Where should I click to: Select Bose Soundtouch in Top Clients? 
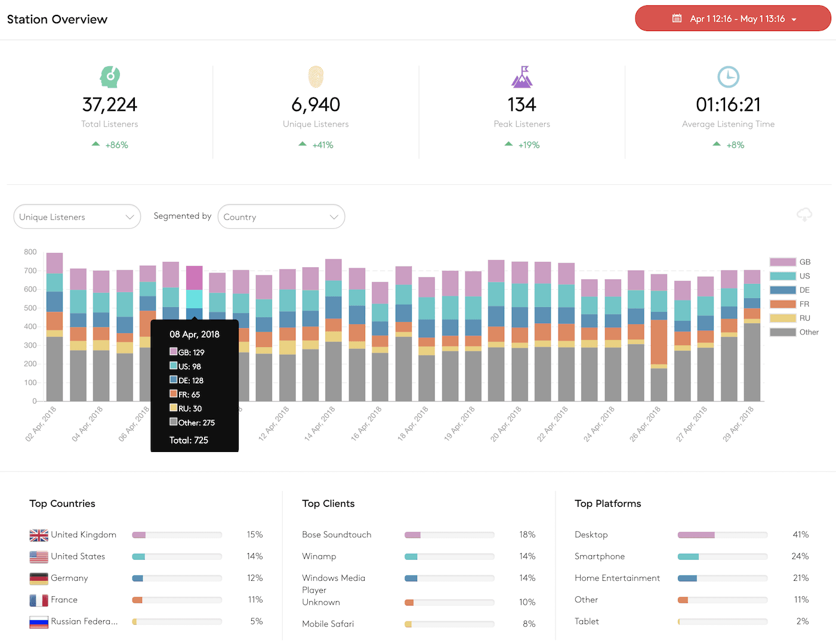[x=337, y=535]
